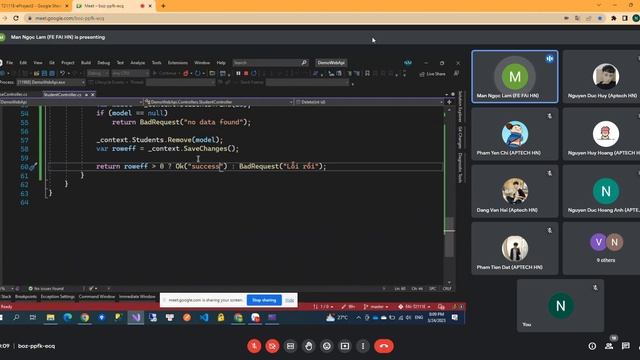Select Nguyen Duc Huy participant tile
Screen dimensions: 640x360
[x=601, y=76]
